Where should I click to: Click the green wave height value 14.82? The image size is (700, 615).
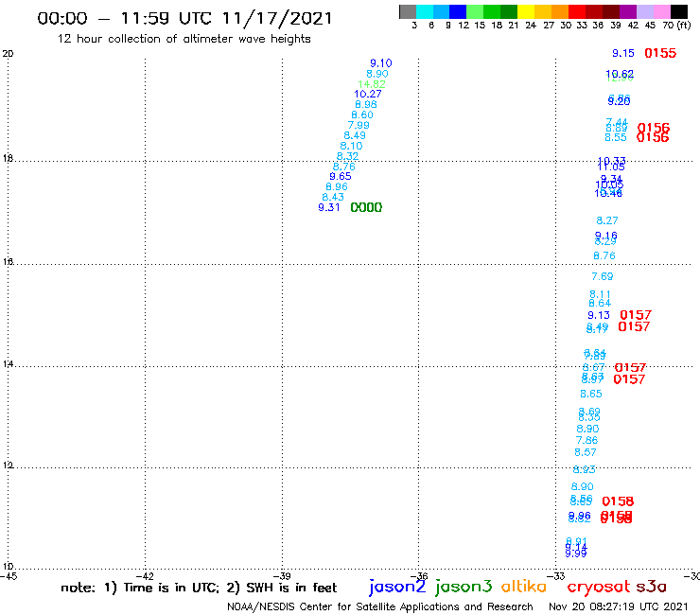click(x=372, y=84)
